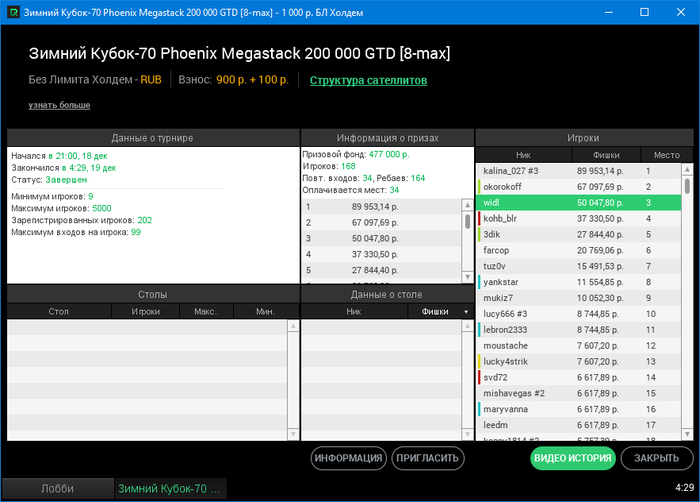Viewport: 700px width, 502px height.
Task: Click the down arrow of players list scrollbar
Action: (x=687, y=434)
